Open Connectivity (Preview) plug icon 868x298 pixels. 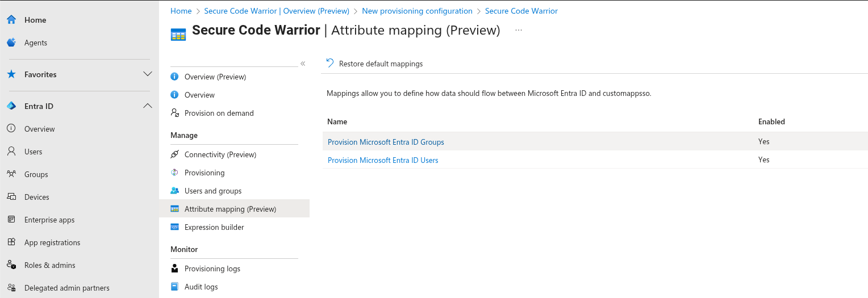coord(175,154)
